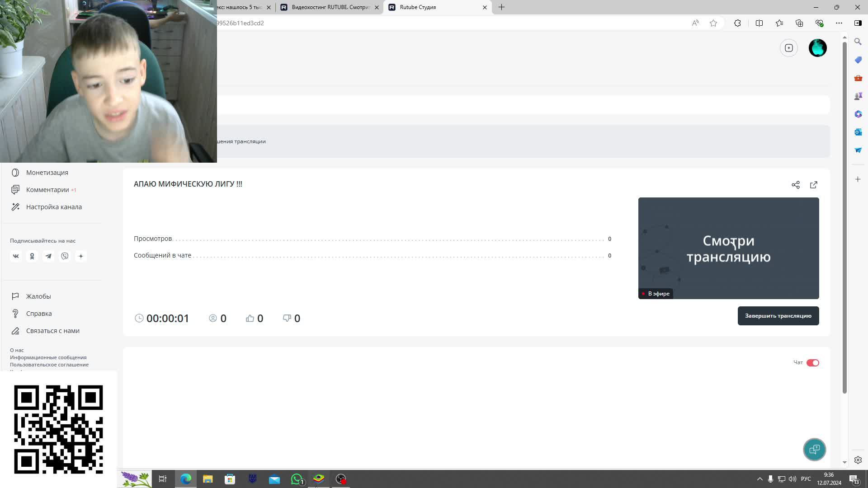Open Комментарии in sidebar menu

(x=47, y=190)
